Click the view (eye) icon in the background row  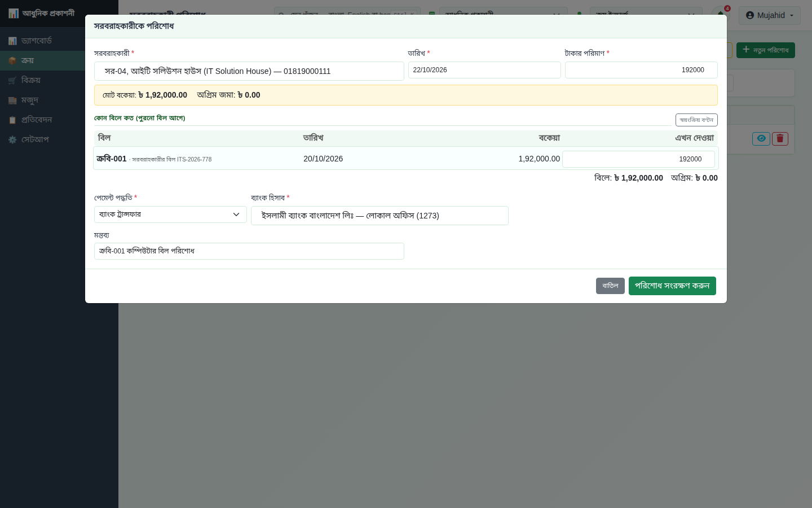(x=761, y=138)
